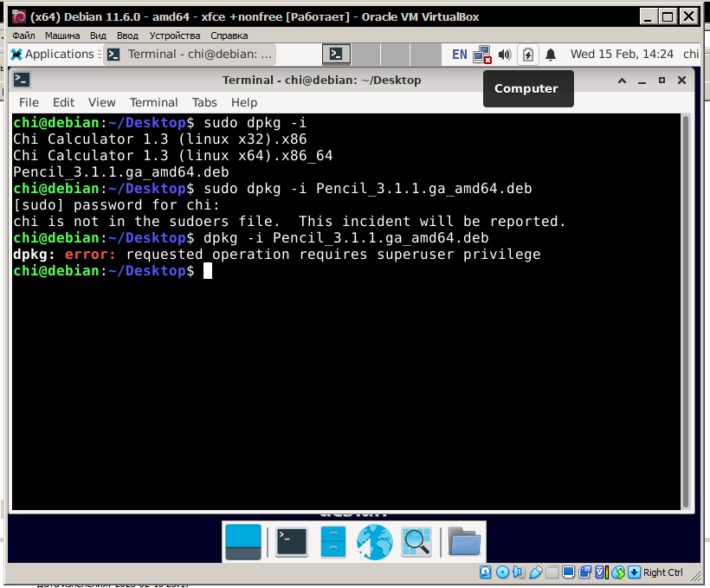Open the Terminal menu in the terminal menu bar
Screen dimensions: 710x588
pyautogui.click(x=153, y=103)
